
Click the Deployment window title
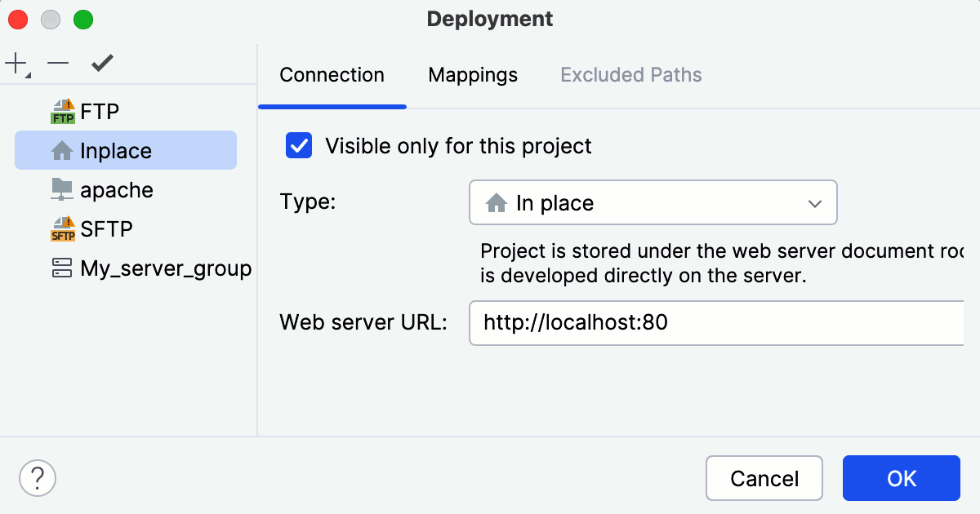coord(490,19)
